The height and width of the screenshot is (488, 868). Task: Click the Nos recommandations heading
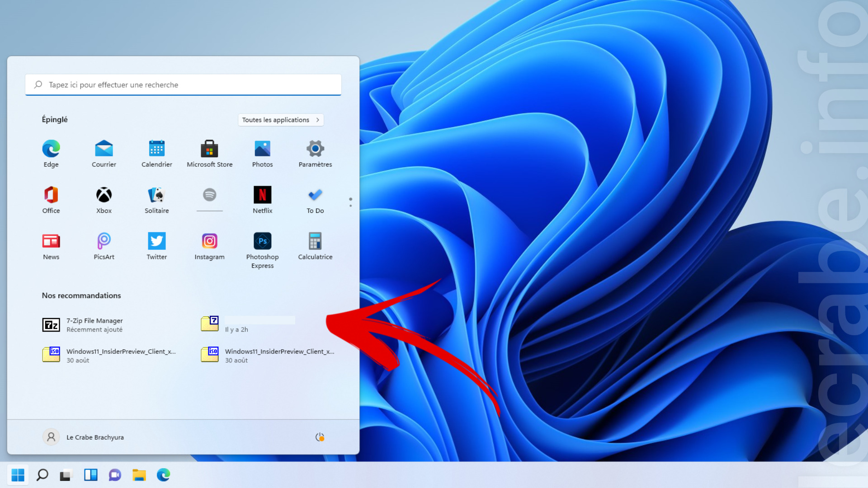tap(81, 296)
